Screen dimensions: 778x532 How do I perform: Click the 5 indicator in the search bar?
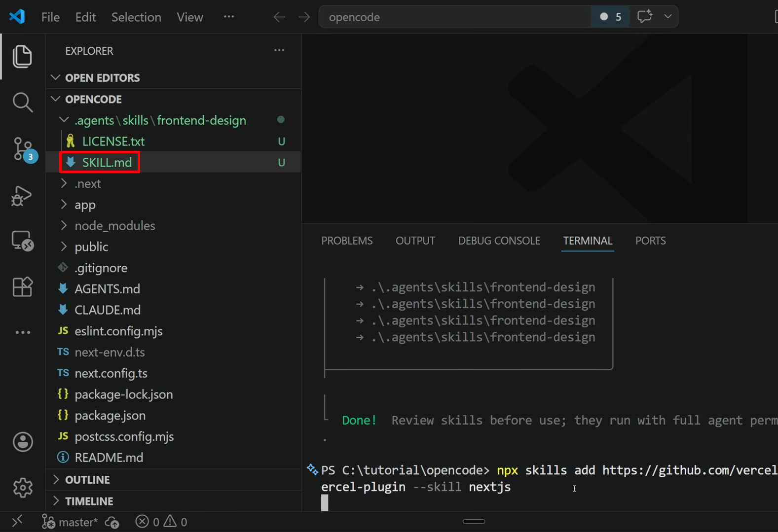[x=610, y=17]
